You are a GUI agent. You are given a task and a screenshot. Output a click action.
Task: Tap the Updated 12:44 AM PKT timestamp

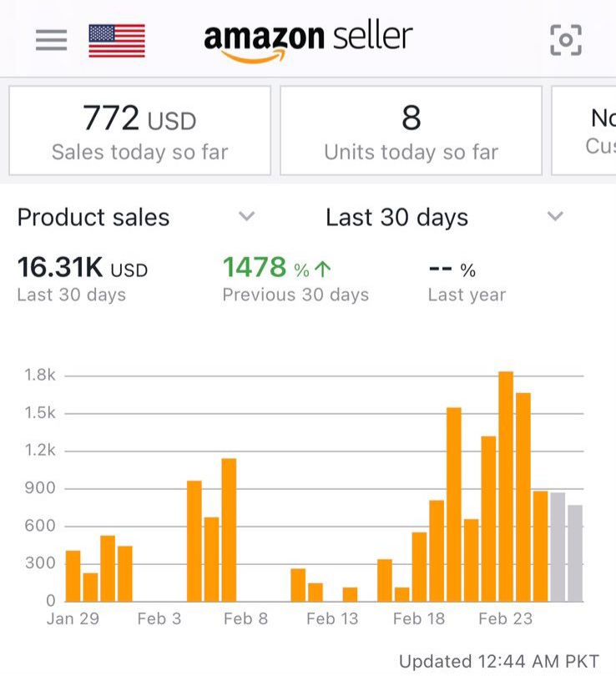498,662
